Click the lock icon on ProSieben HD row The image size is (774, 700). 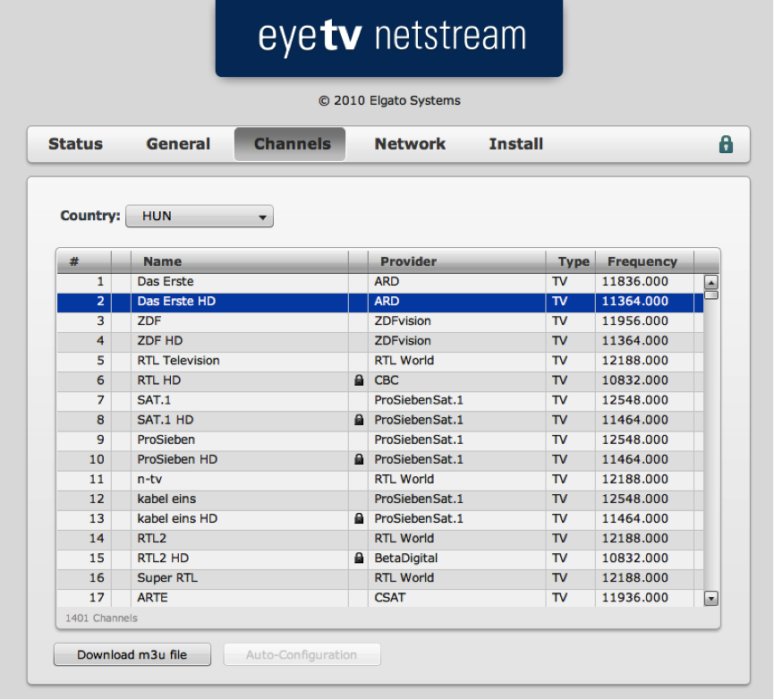(x=359, y=459)
